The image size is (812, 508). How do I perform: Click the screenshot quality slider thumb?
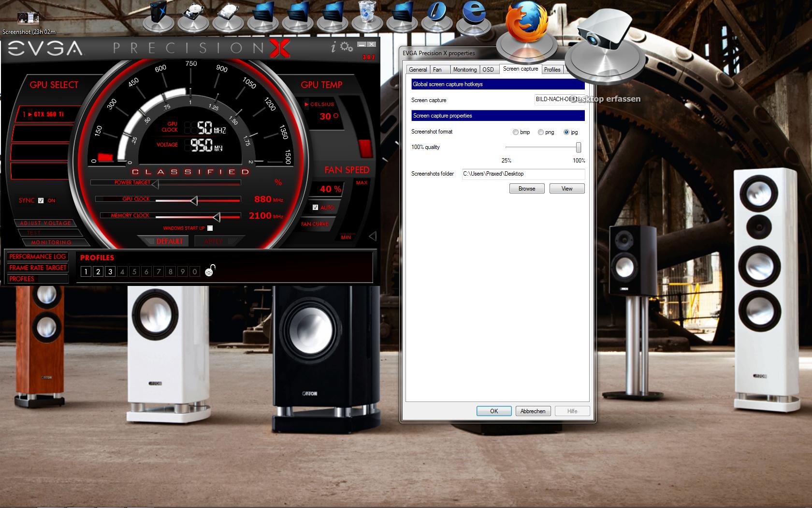pyautogui.click(x=578, y=147)
